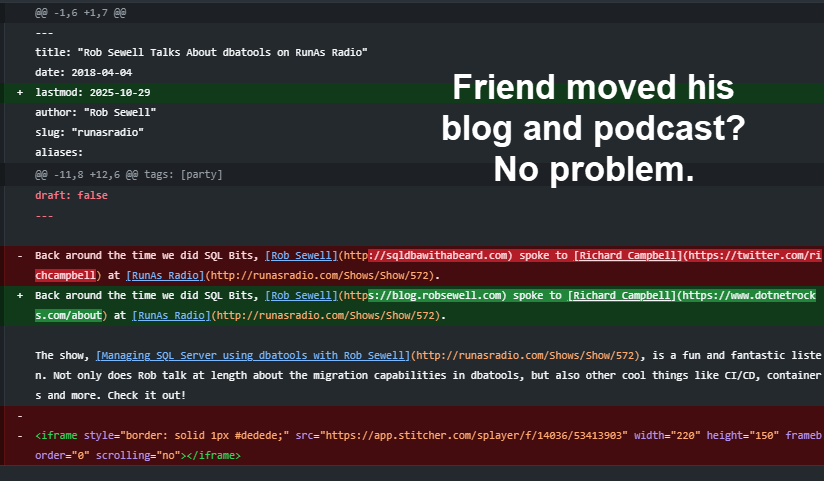Click the removed iframe tag line

[428, 445]
